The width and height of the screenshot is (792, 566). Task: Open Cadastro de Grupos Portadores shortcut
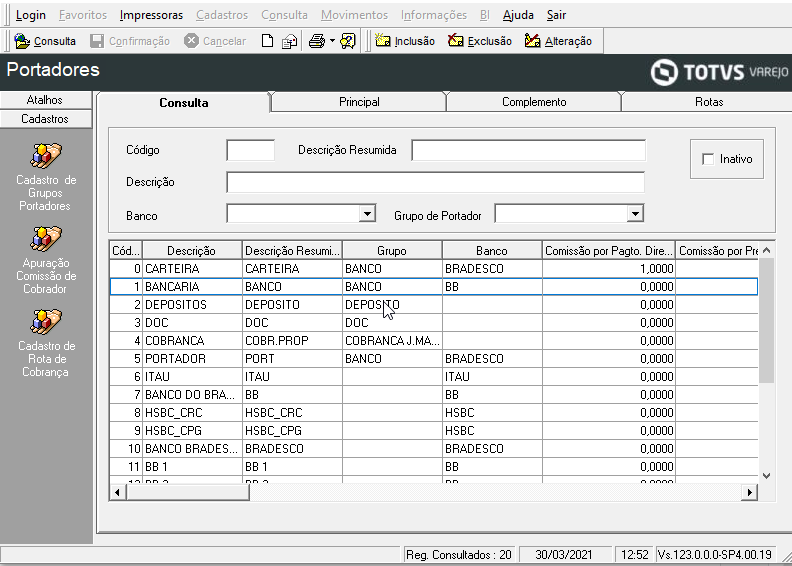click(45, 177)
